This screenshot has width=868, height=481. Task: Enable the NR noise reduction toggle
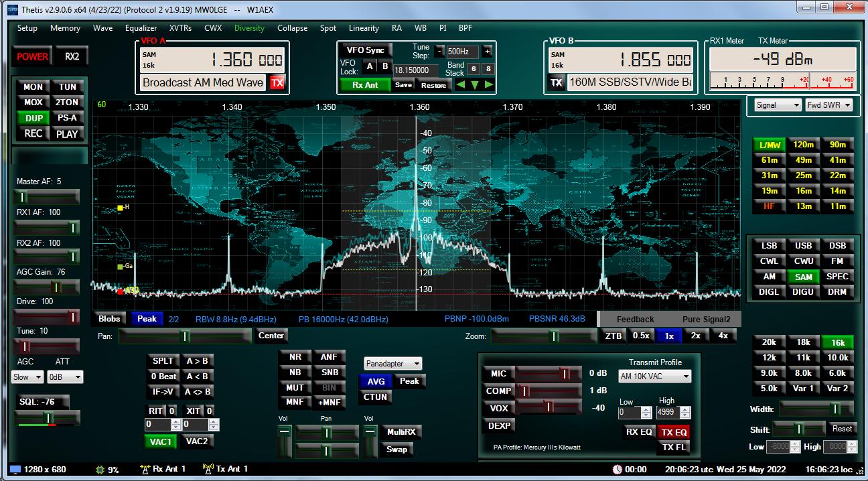click(x=295, y=357)
